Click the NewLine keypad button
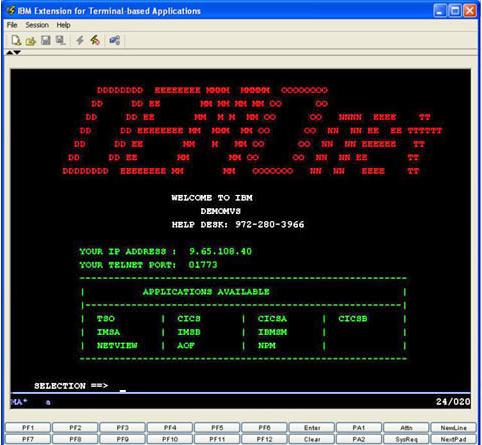This screenshot has height=445, width=482. click(x=454, y=428)
